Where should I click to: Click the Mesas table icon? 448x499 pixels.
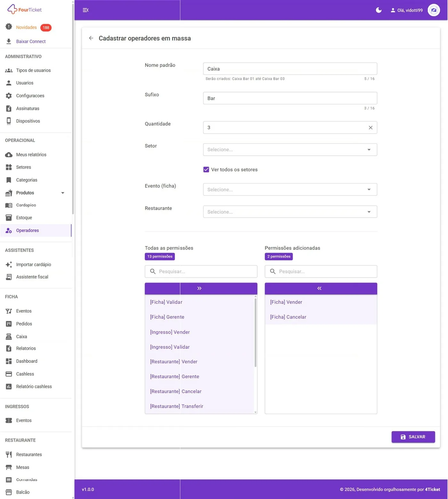9,467
